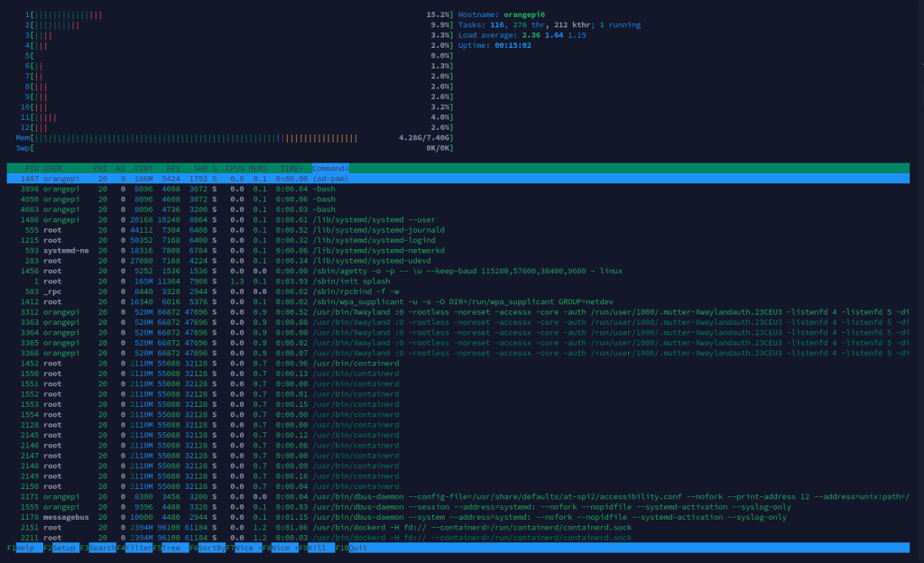924x563 pixels.
Task: Select the wpa_supplicant process row
Action: pos(457,301)
